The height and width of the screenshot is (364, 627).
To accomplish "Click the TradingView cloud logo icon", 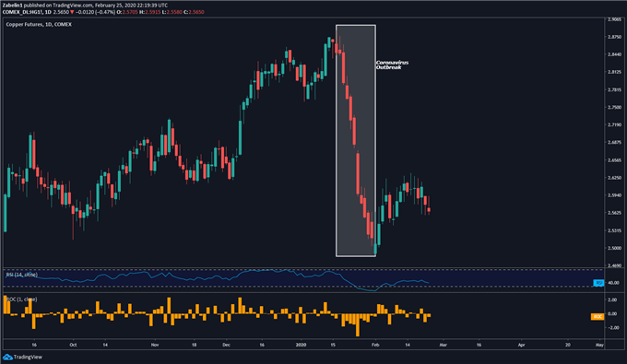I will 7,357.
